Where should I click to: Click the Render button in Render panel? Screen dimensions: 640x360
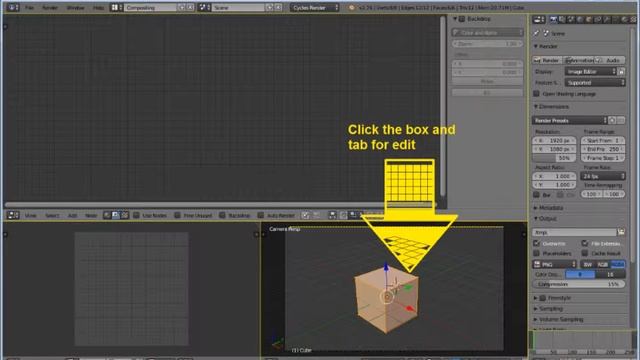coord(547,60)
